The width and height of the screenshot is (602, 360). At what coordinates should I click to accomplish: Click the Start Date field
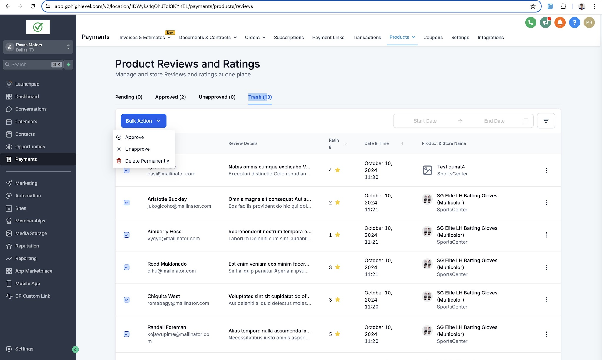pos(425,121)
